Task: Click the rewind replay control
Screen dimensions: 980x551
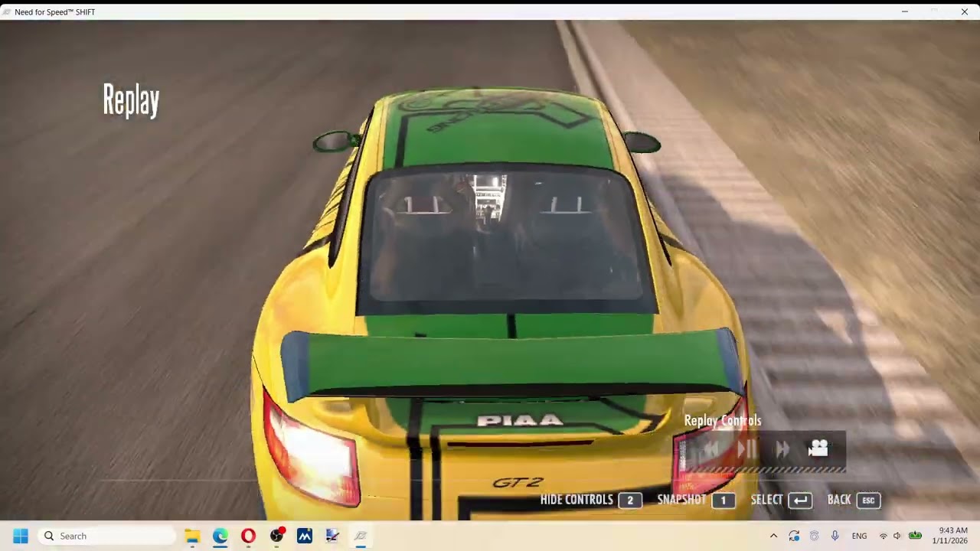Action: tap(710, 450)
